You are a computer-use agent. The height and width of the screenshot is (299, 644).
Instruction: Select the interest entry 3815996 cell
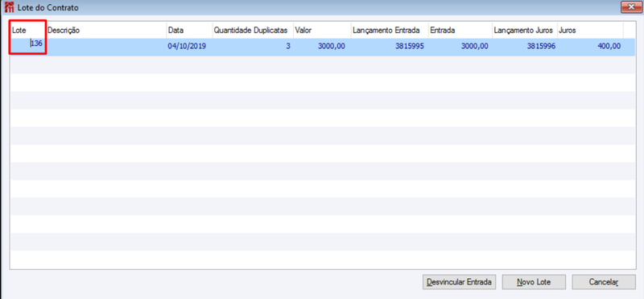[x=525, y=47]
